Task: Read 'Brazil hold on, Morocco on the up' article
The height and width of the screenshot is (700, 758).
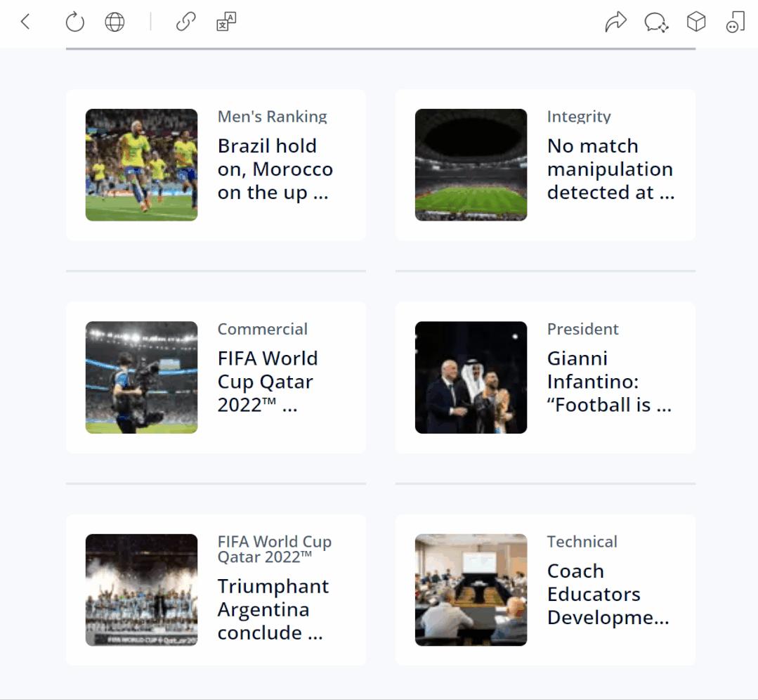Action: [275, 169]
